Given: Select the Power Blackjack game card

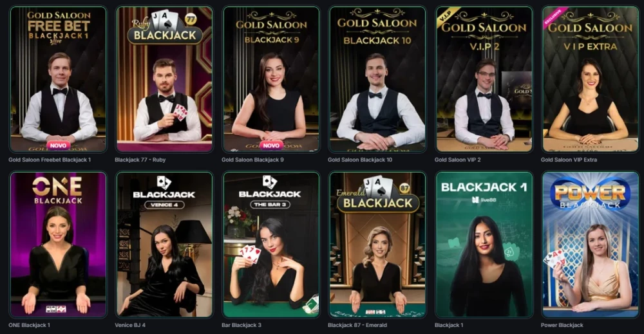Looking at the screenshot, I should [x=590, y=245].
